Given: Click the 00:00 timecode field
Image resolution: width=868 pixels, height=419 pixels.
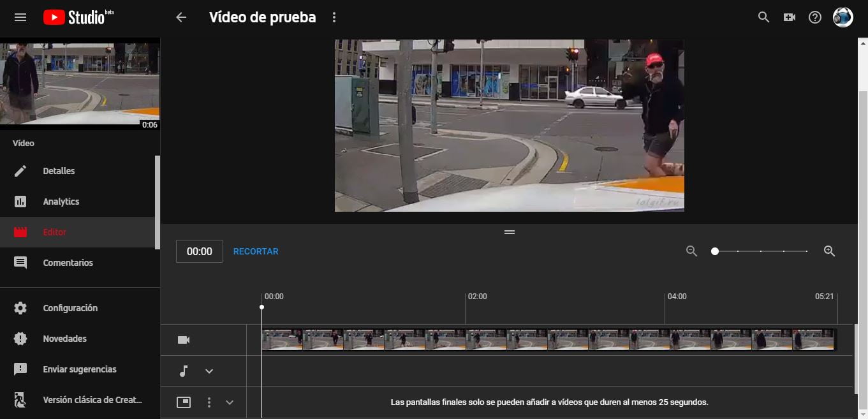Looking at the screenshot, I should [x=199, y=251].
